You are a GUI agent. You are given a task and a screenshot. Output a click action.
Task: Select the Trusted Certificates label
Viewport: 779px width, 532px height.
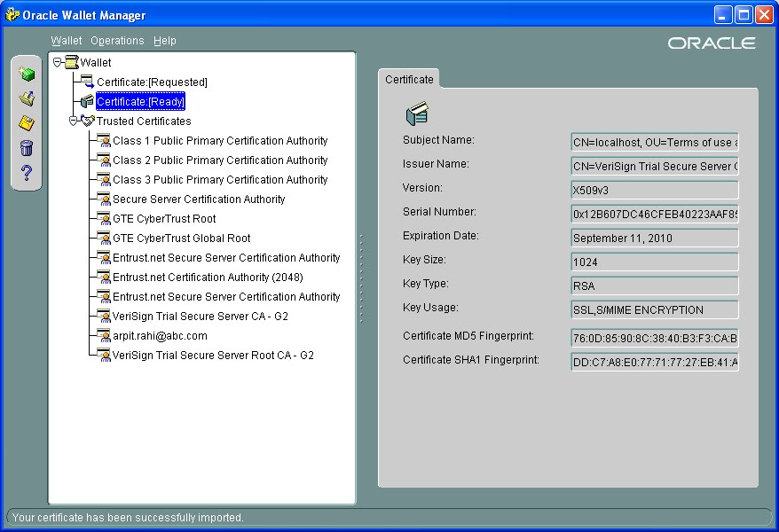[144, 121]
